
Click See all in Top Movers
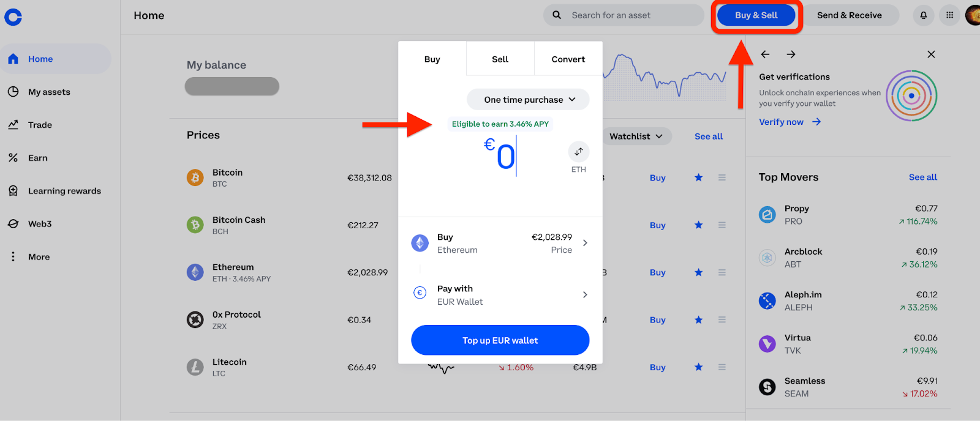[923, 177]
